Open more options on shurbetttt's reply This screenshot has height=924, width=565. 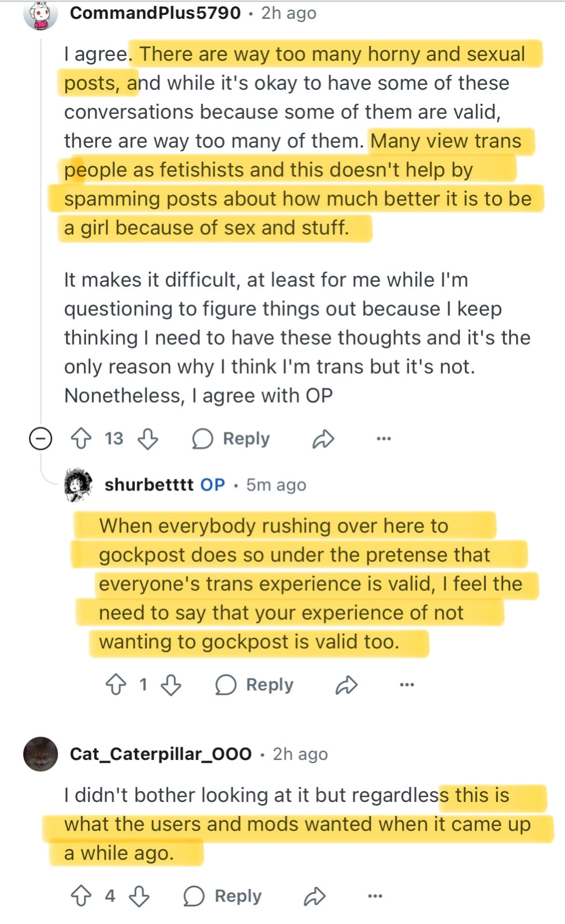click(407, 685)
